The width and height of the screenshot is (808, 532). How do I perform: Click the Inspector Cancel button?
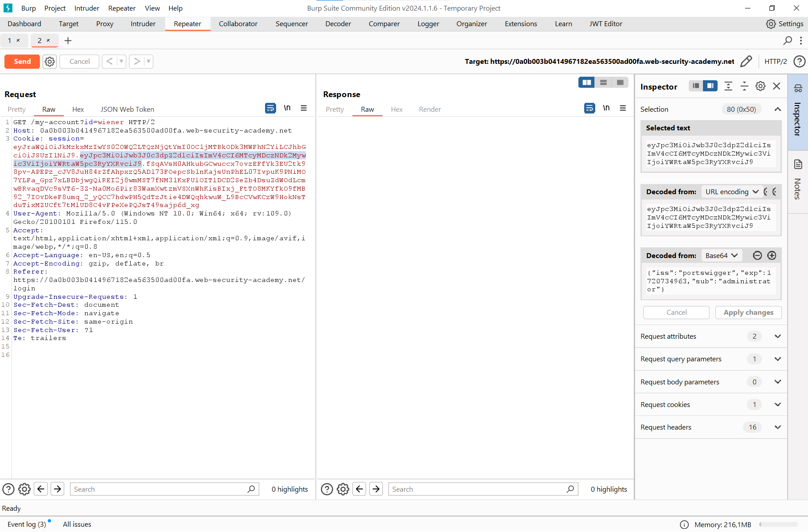click(x=676, y=312)
